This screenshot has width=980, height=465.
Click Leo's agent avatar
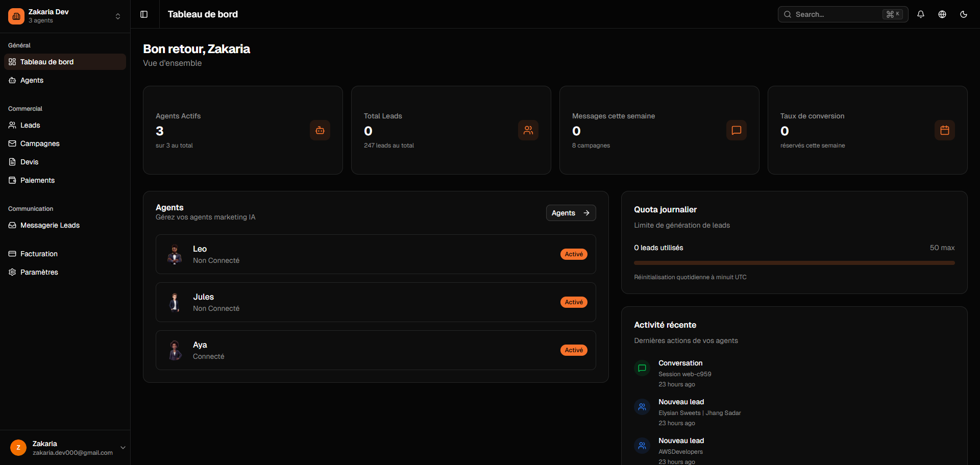pos(175,254)
